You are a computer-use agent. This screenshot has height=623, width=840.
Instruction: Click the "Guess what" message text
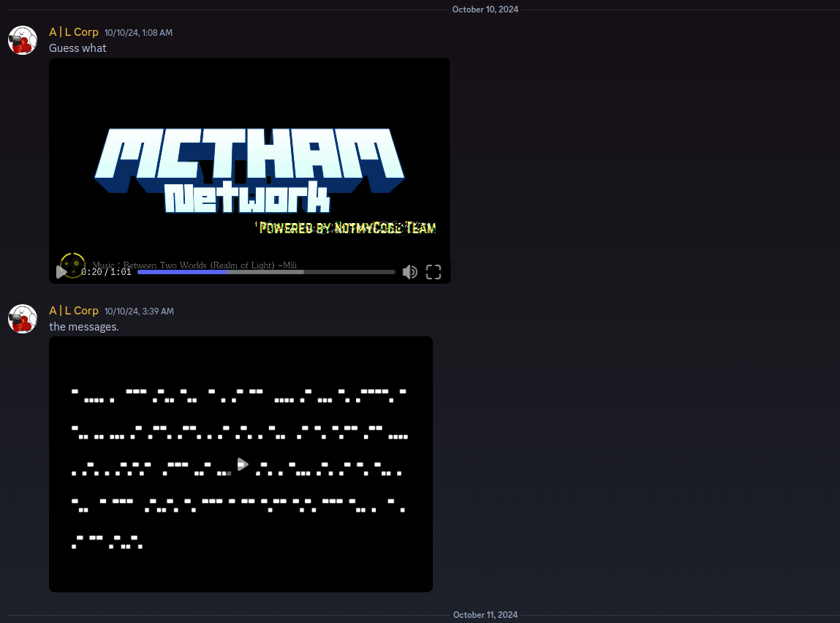[x=77, y=48]
